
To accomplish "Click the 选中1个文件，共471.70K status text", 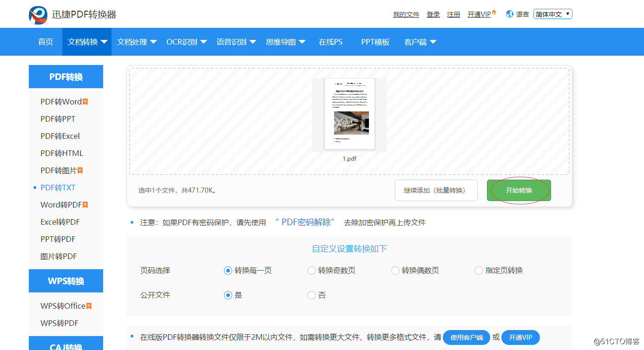I will pos(177,190).
